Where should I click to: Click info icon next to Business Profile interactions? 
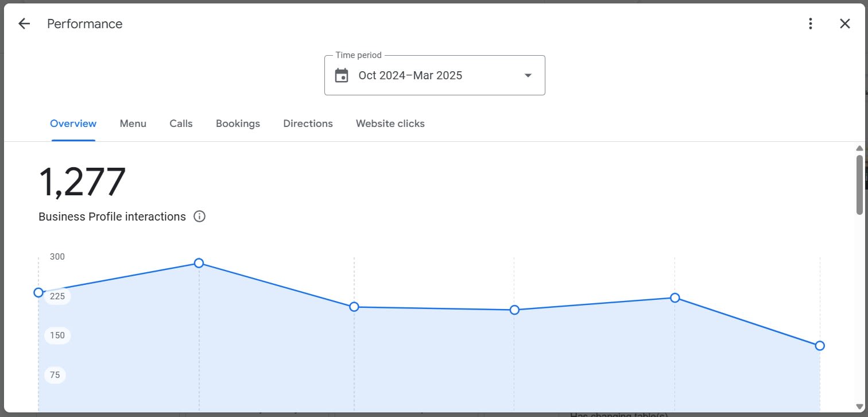click(199, 217)
